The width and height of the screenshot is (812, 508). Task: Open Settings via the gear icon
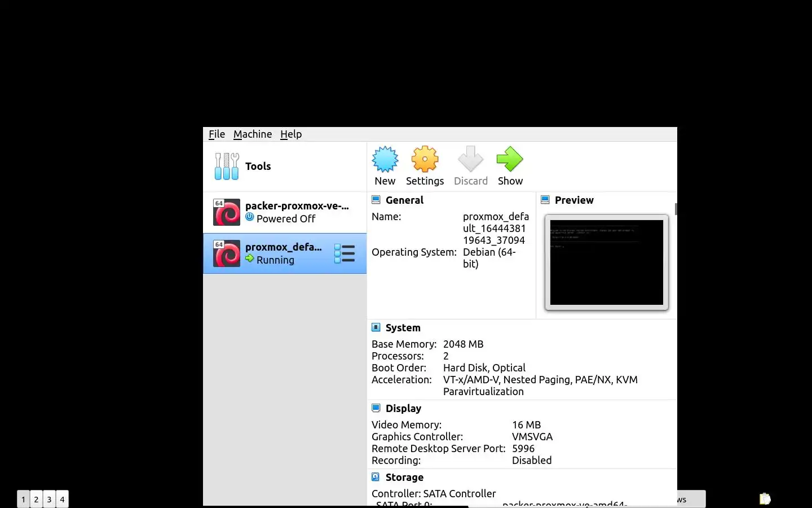pyautogui.click(x=425, y=159)
